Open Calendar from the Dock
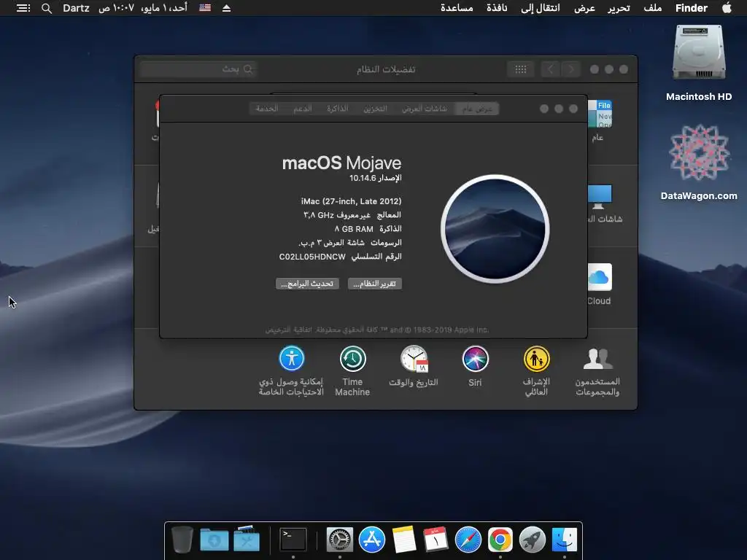 click(x=436, y=540)
